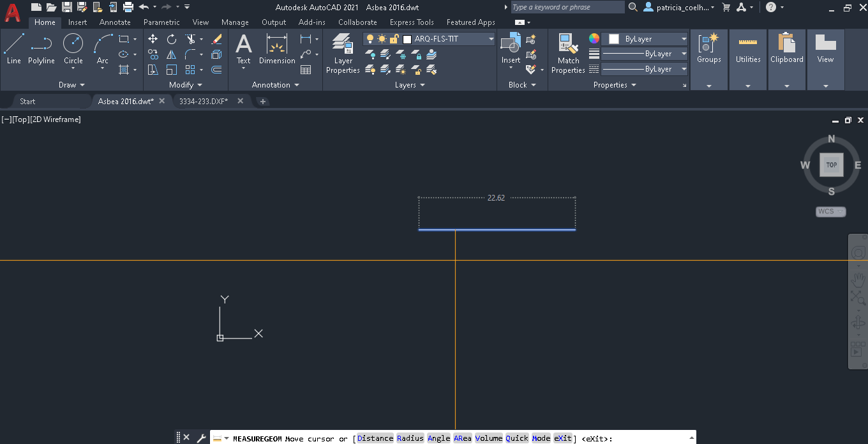Open the ByLayer color dropdown

pos(685,38)
